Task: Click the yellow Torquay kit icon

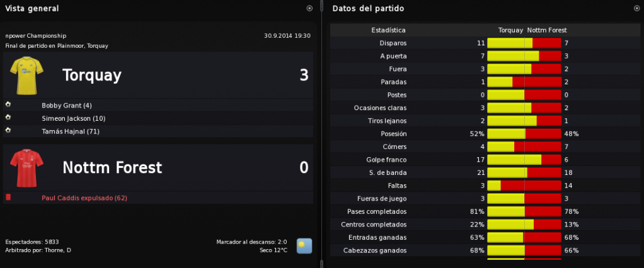Action: click(x=26, y=75)
